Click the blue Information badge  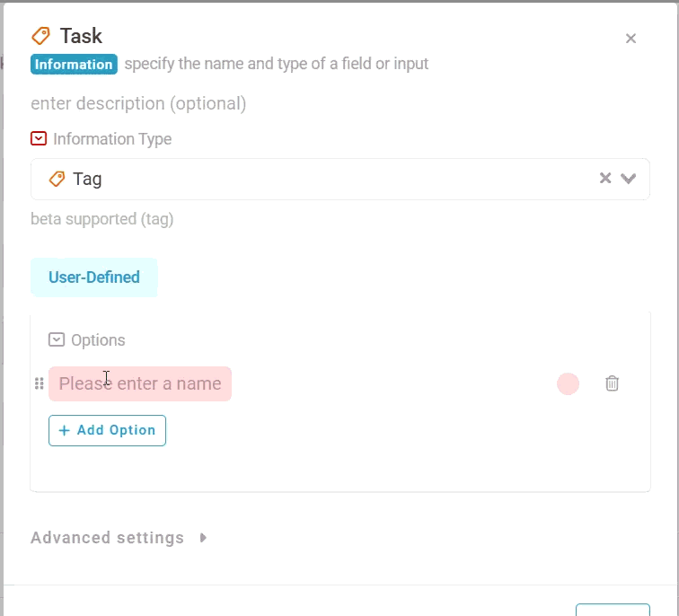[74, 64]
